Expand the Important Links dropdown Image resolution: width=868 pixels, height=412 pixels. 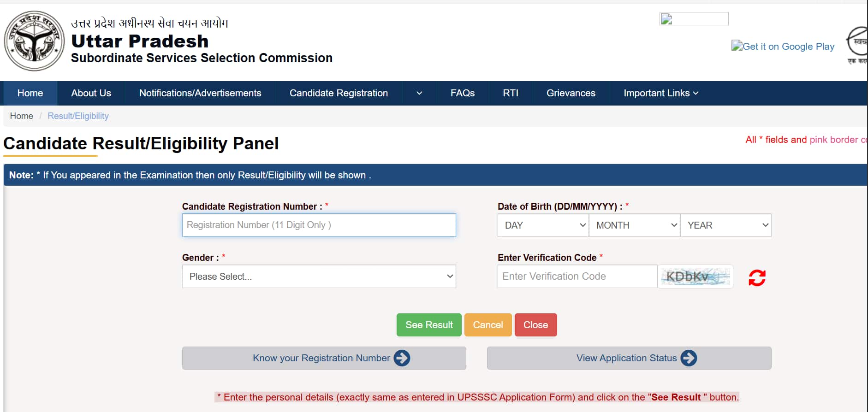point(660,93)
